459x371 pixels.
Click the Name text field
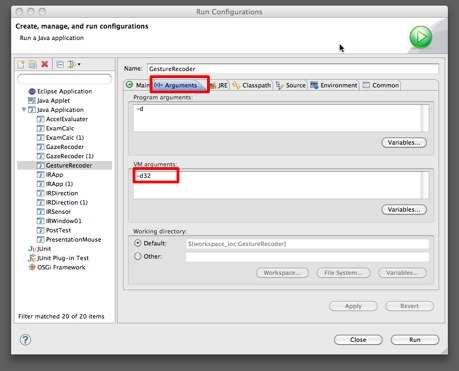click(x=293, y=69)
